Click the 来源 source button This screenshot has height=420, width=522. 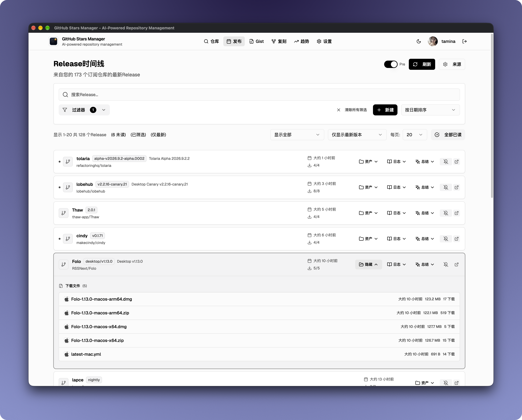tap(452, 64)
